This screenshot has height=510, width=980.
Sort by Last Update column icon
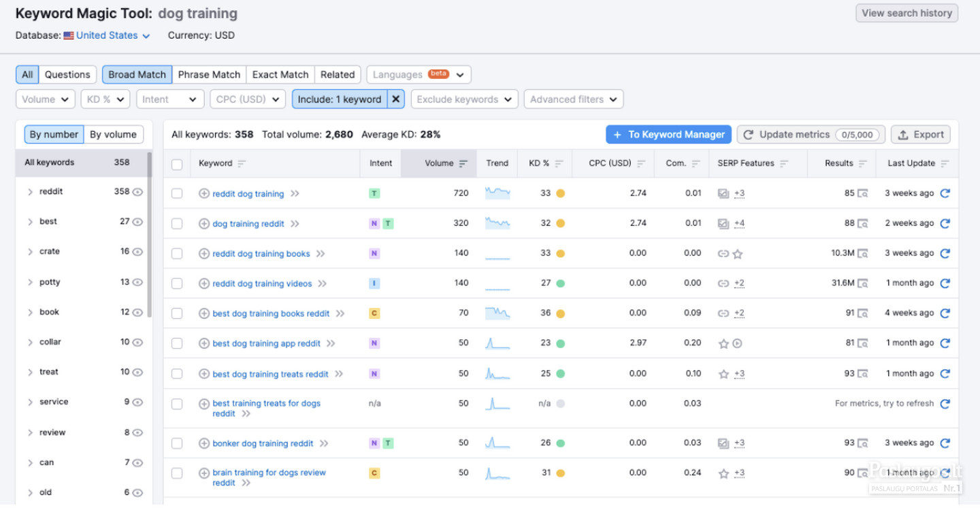tap(945, 164)
